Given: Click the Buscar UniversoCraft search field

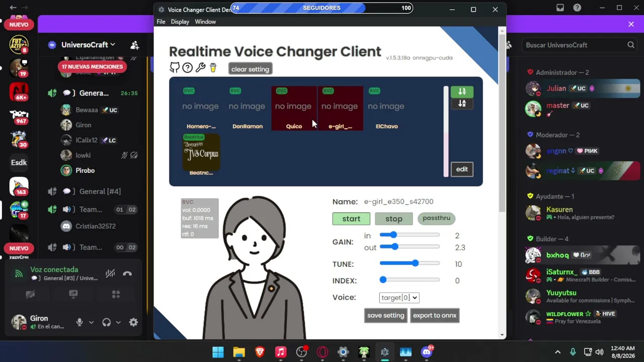Looking at the screenshot, I should pyautogui.click(x=580, y=45).
